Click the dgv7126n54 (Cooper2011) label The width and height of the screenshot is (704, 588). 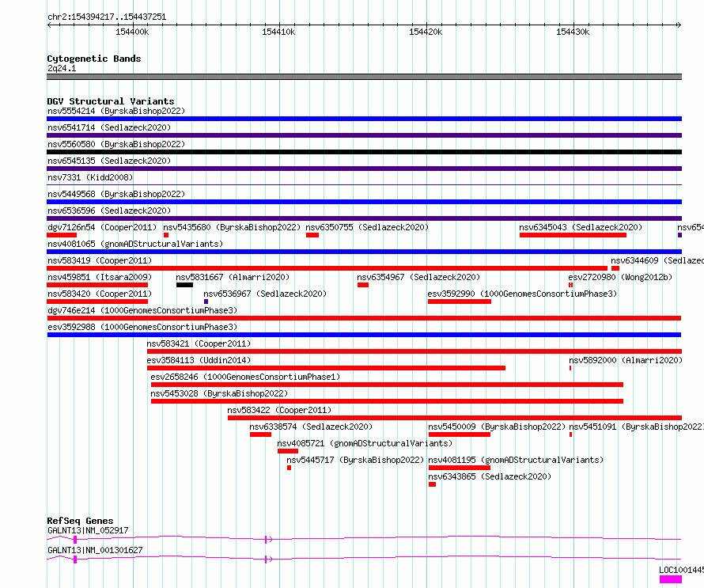[x=102, y=227]
